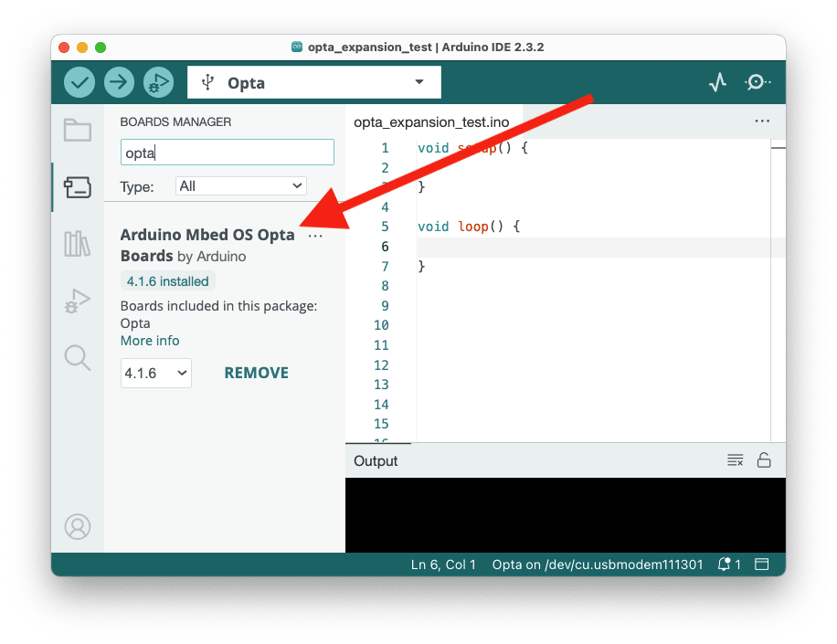Click the Ln 6, Col 1 status entry
This screenshot has width=837, height=644.
coord(443,565)
